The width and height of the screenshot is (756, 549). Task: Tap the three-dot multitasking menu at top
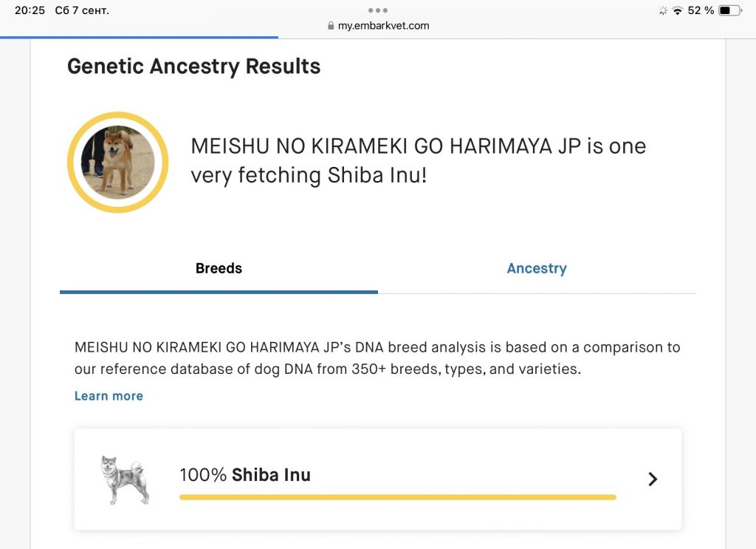(377, 10)
